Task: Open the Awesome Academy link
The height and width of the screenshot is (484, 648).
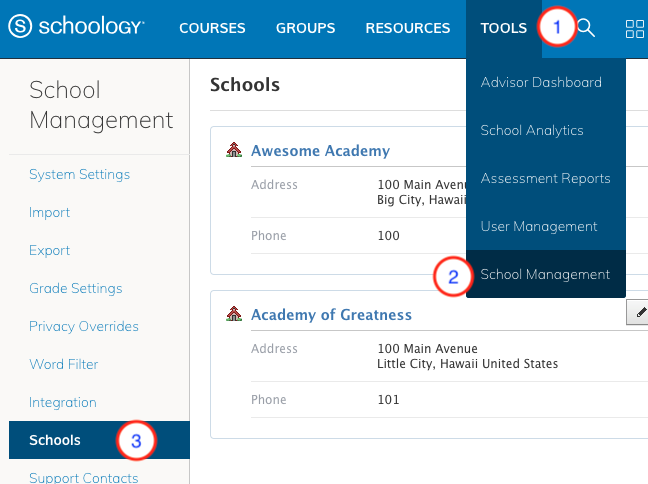Action: pos(320,151)
